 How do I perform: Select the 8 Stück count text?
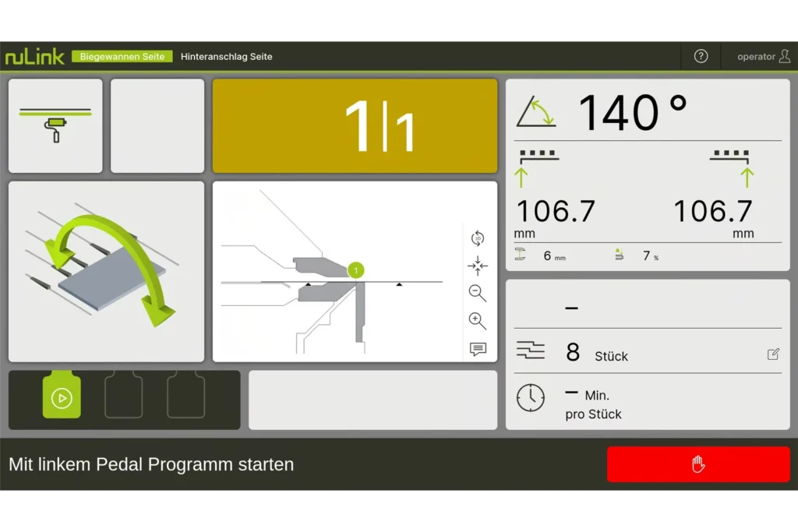(597, 353)
